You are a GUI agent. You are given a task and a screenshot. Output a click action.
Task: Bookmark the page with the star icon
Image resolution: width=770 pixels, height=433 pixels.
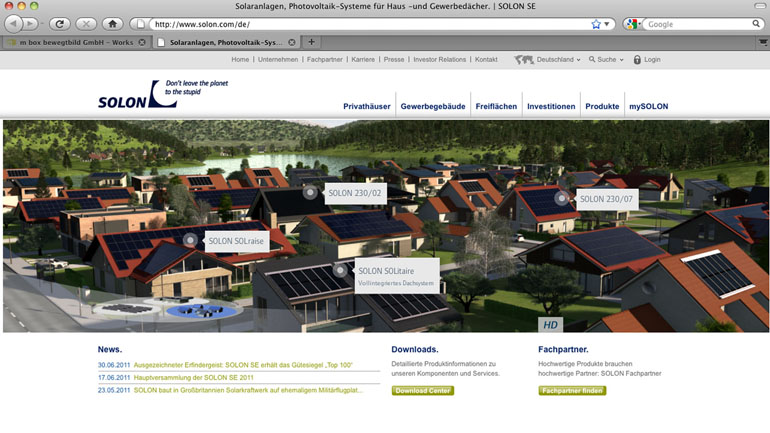point(596,24)
